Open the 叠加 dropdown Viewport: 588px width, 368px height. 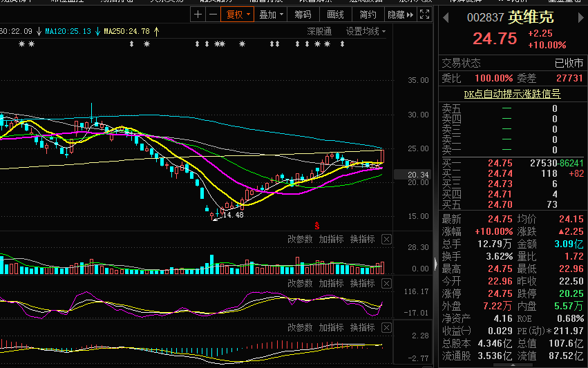tap(271, 14)
